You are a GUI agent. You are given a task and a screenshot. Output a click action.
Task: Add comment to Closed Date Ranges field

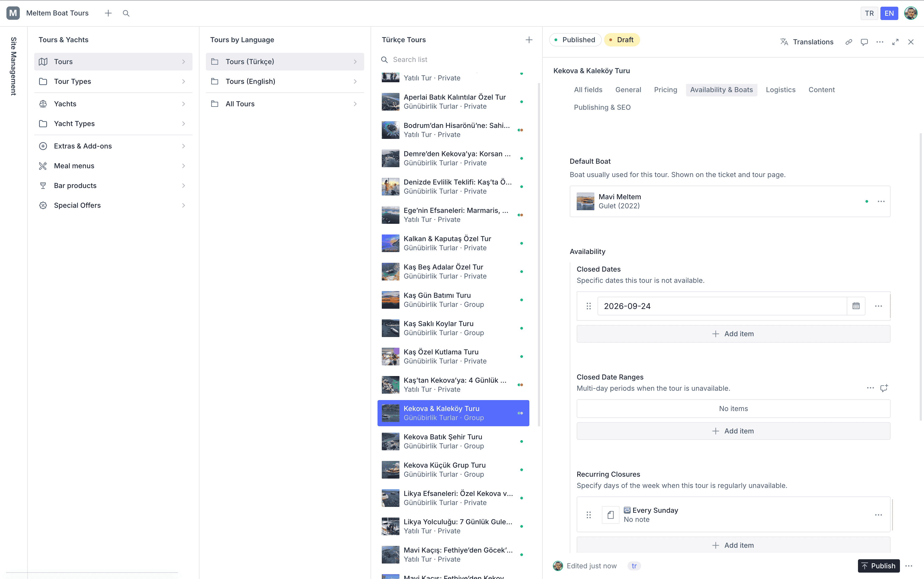(x=884, y=388)
